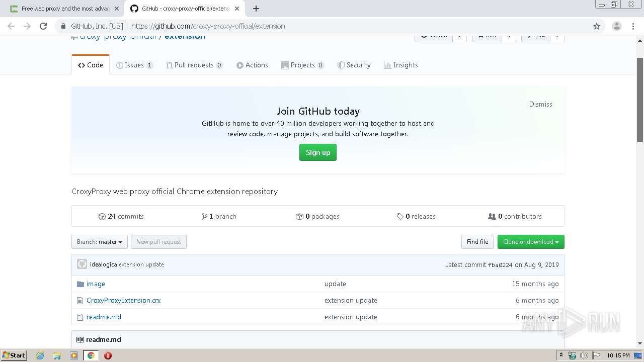Open the 0 contributors link
This screenshot has width=644, height=362.
[x=515, y=216]
